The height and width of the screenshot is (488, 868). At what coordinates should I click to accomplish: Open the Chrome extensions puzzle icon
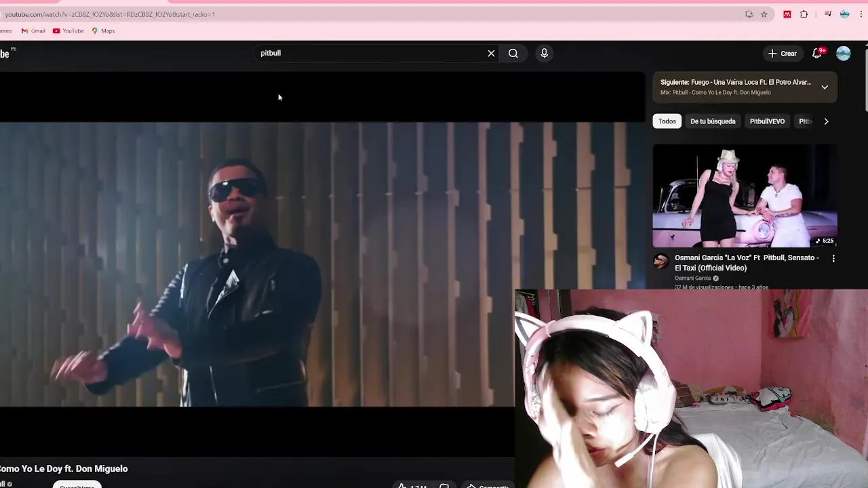pos(804,14)
